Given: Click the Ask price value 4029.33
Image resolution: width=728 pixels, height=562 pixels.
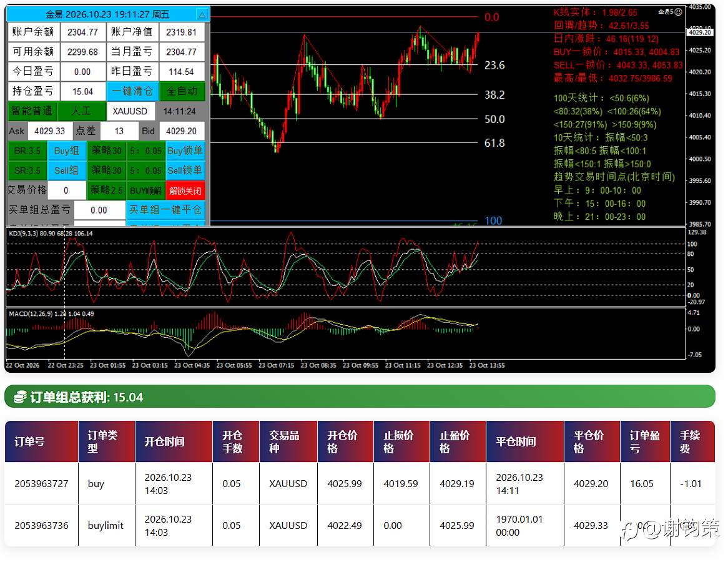Looking at the screenshot, I should 50,131.
